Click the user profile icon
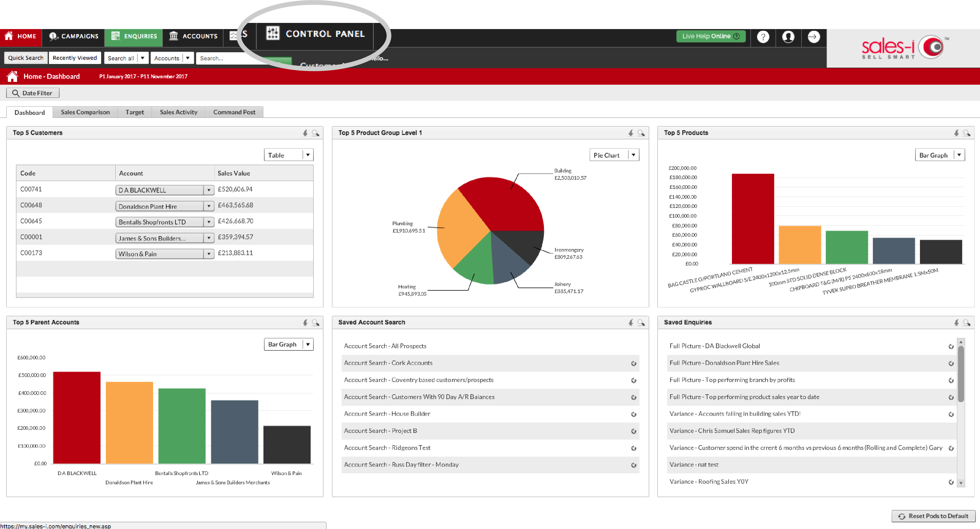This screenshot has height=529, width=980. [x=788, y=37]
